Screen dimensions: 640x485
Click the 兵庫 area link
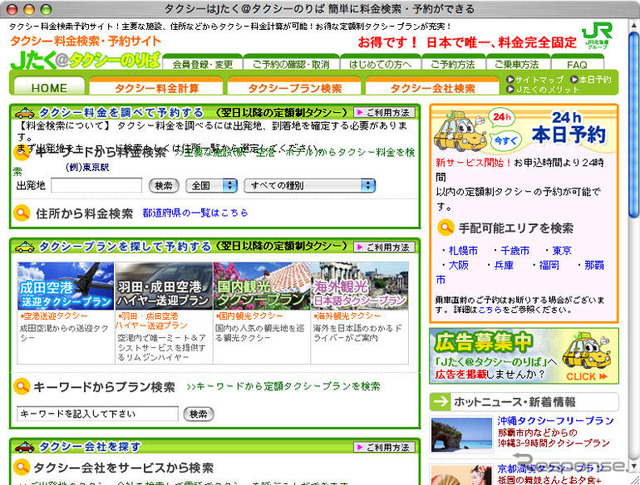(504, 265)
